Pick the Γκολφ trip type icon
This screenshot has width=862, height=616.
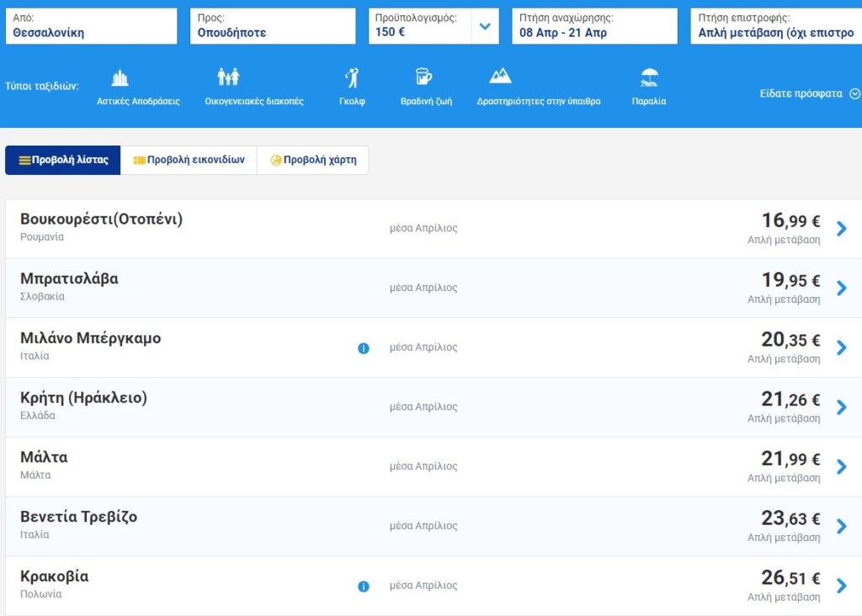click(x=352, y=79)
